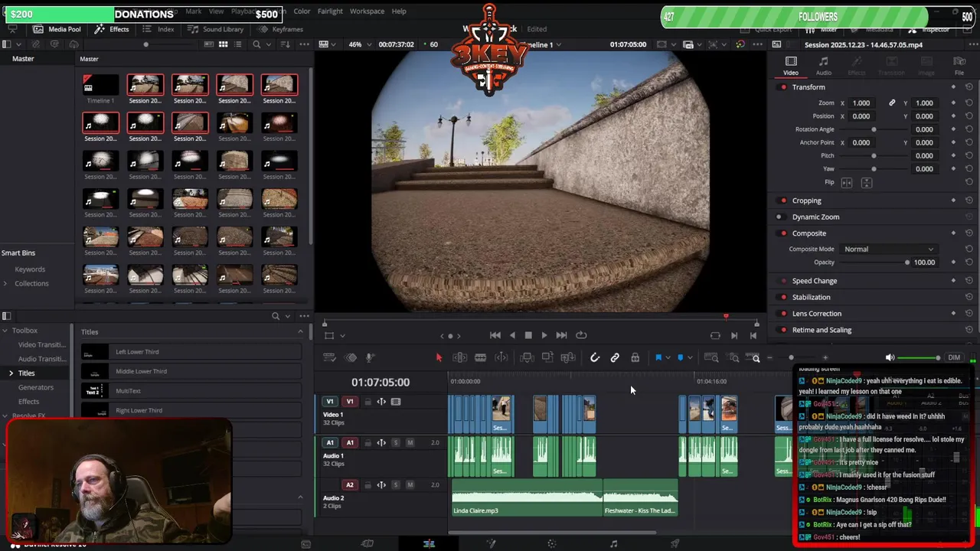Search the Effects library
The height and width of the screenshot is (551, 980).
[276, 315]
